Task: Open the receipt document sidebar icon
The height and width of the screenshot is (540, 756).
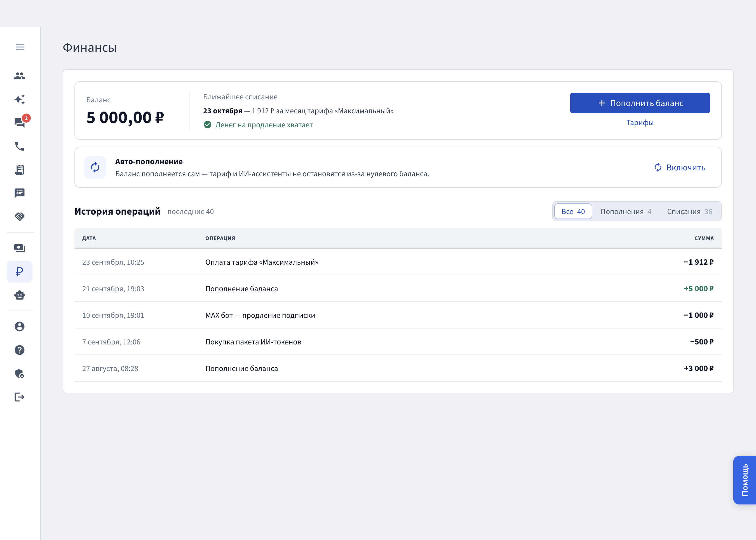Action: [20, 170]
